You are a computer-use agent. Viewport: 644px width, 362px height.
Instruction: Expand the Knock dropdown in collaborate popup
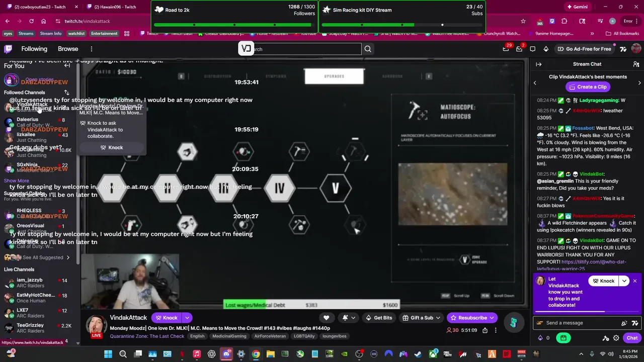tap(624, 281)
